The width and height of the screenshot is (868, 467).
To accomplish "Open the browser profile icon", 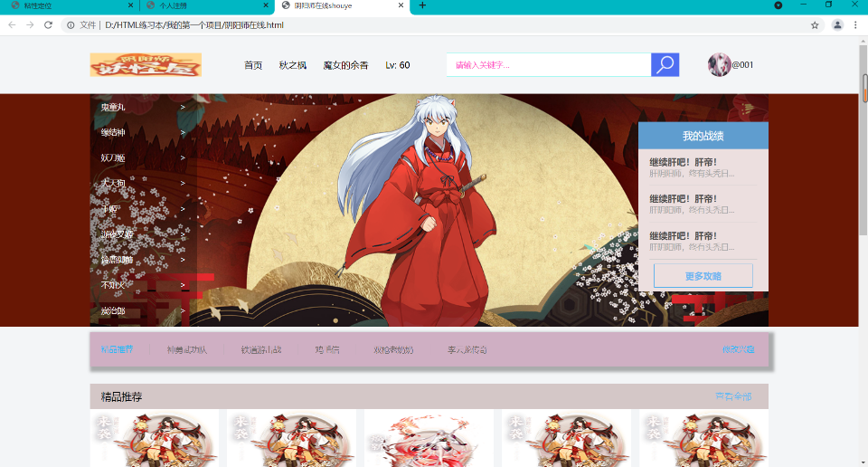I will tap(837, 25).
